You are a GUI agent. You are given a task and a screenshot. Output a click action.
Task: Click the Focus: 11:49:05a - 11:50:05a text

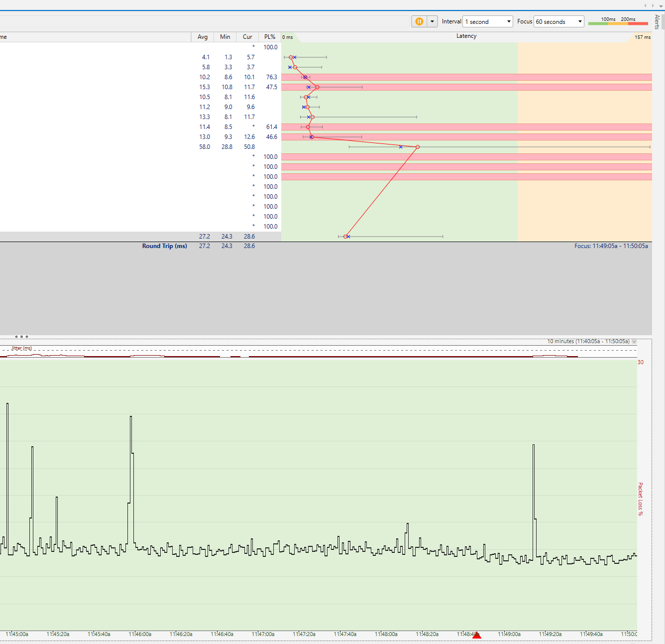611,246
